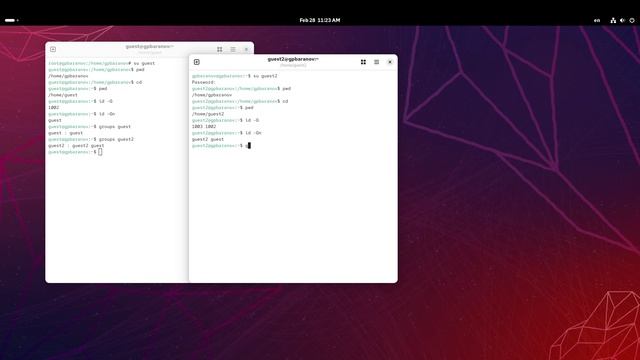Image resolution: width=640 pixels, height=360 pixels.
Task: Click 'guest2 : guest2 guest' output line
Action: [76, 145]
